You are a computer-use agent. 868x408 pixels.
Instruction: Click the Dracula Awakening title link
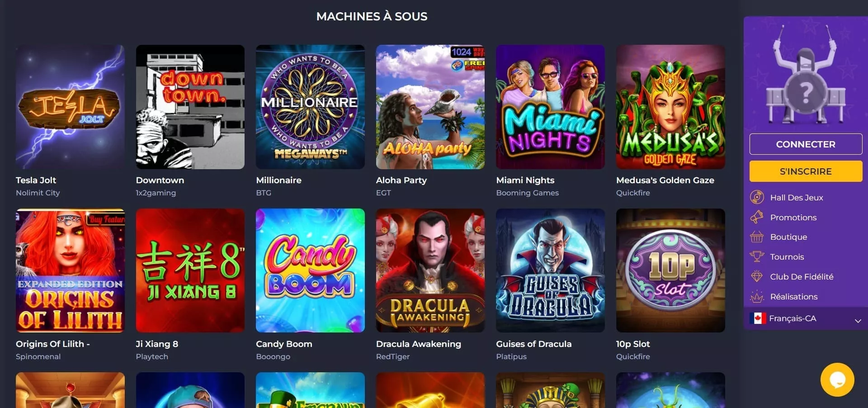click(x=419, y=344)
